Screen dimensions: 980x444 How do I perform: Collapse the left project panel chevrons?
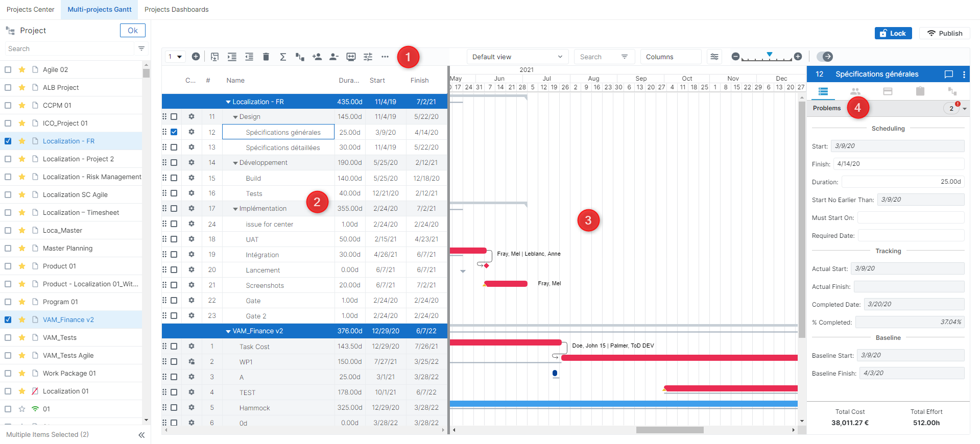[x=141, y=435]
